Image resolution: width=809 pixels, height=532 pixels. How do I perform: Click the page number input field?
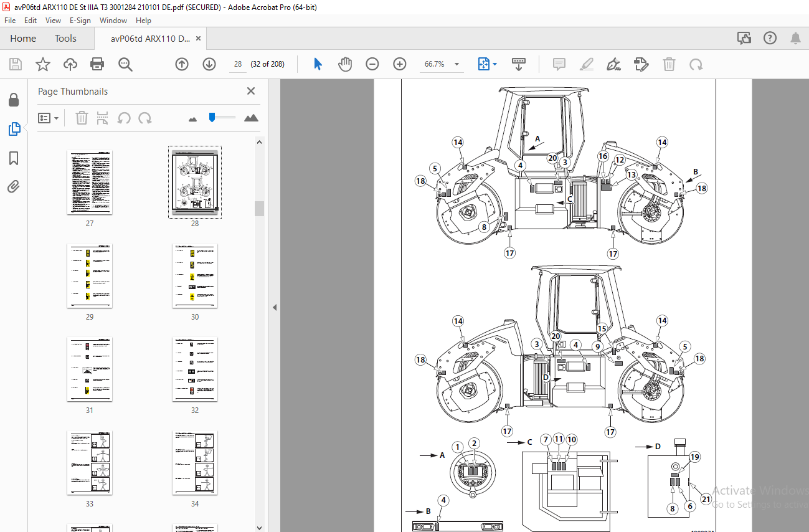pyautogui.click(x=237, y=64)
